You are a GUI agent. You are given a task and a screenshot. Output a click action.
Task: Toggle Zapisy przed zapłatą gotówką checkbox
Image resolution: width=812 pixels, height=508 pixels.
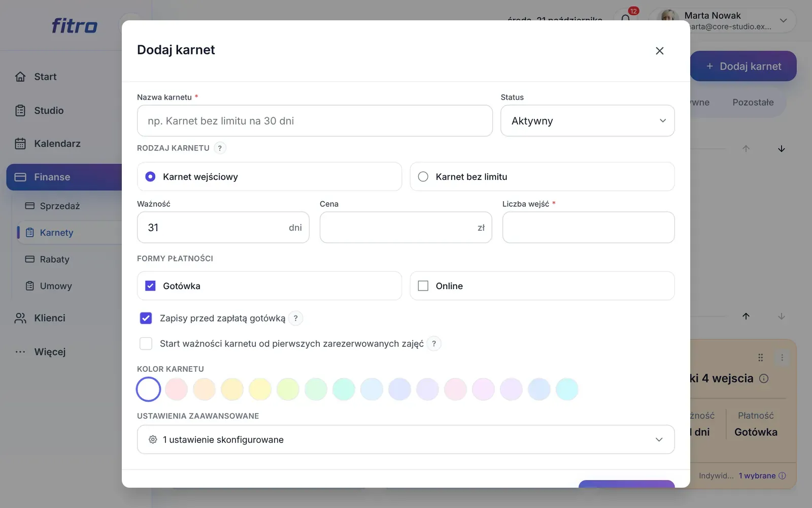pos(146,318)
